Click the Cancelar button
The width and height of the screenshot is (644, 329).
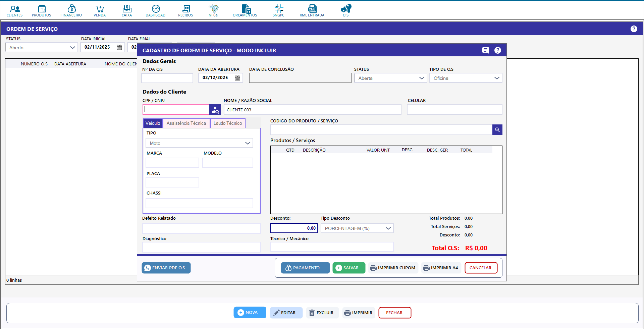coord(481,268)
